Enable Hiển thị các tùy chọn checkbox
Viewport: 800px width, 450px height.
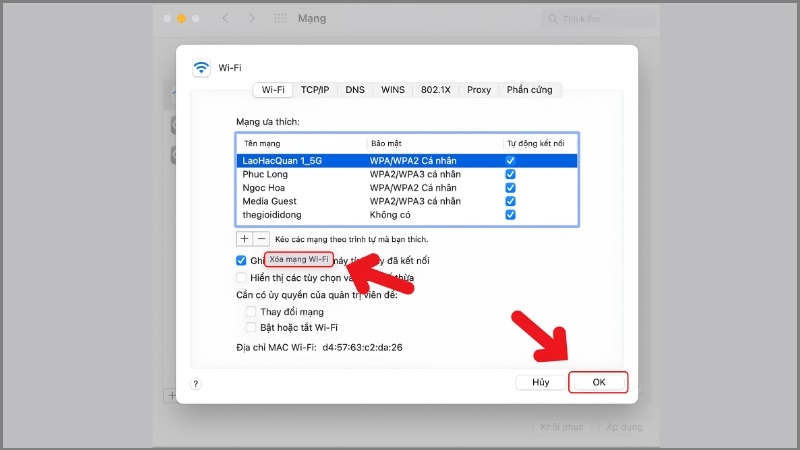(241, 278)
